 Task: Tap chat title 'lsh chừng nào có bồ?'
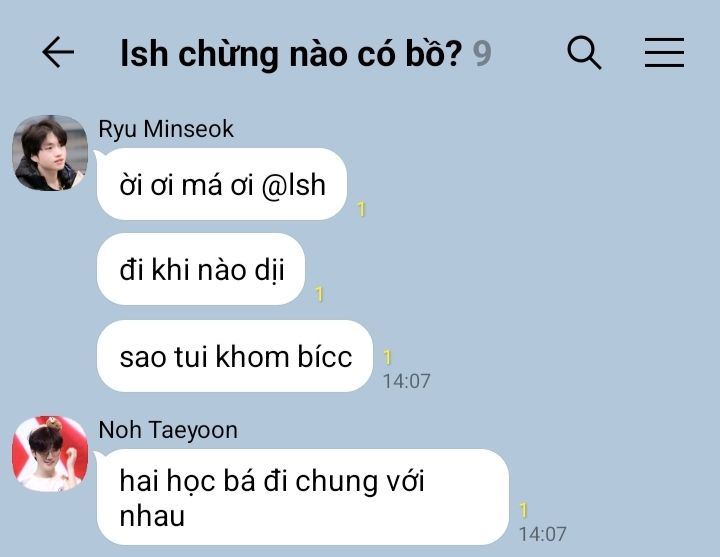click(291, 54)
